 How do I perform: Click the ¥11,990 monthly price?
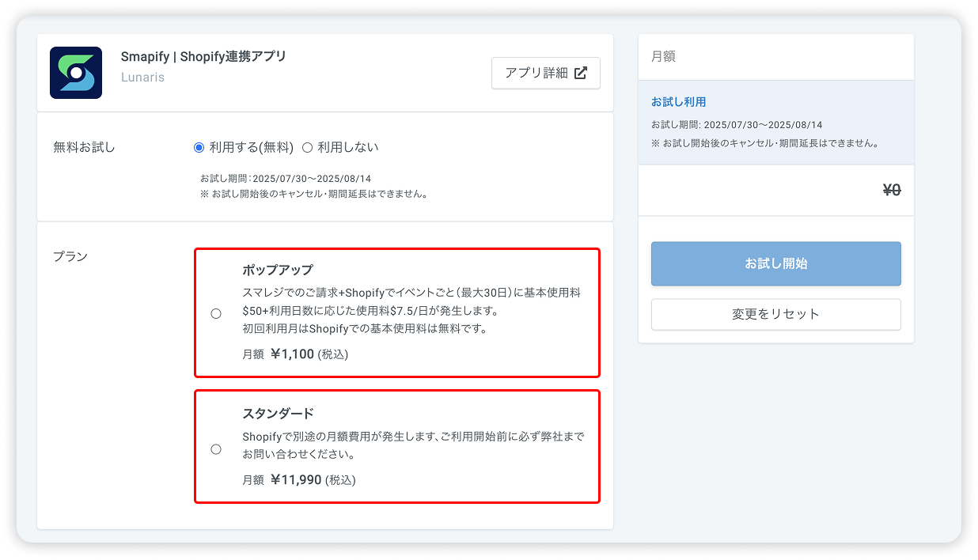coord(296,479)
